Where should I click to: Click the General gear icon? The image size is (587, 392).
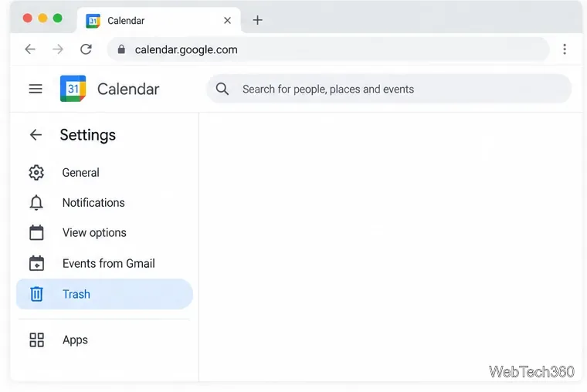tap(36, 172)
